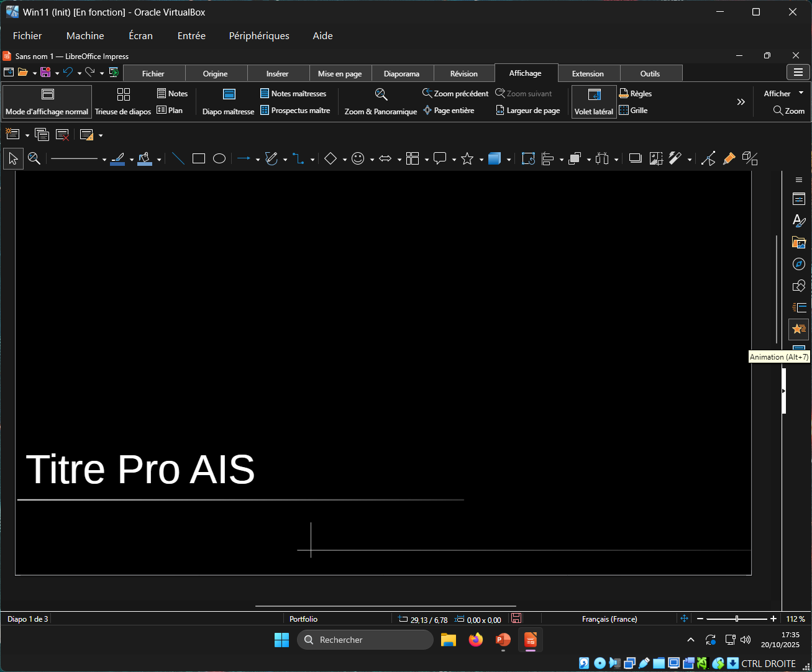Screen dimensions: 812x672
Task: Toggle Règles display
Action: click(x=636, y=94)
